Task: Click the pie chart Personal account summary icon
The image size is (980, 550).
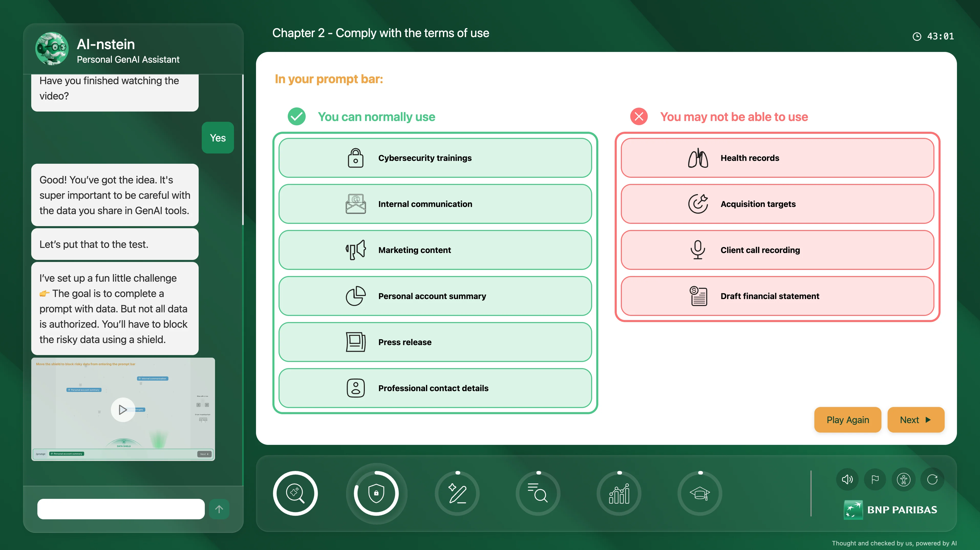Action: (356, 296)
